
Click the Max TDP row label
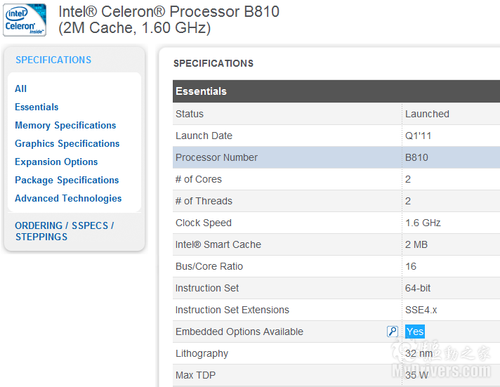(196, 375)
